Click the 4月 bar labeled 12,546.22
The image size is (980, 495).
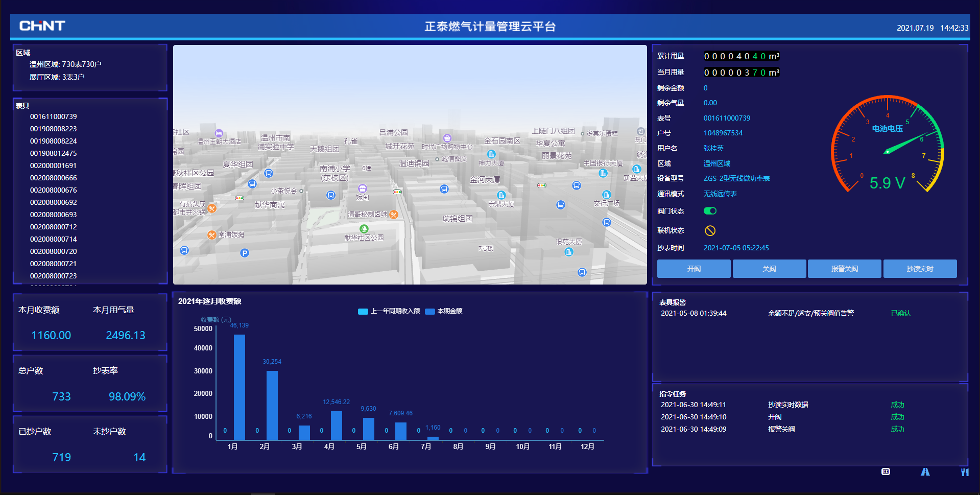[x=337, y=426]
